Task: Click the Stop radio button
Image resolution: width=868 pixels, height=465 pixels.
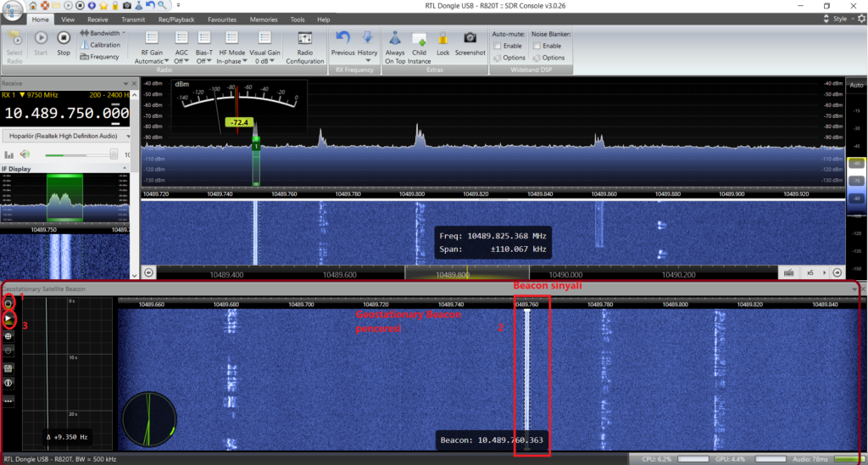Action: pos(64,42)
